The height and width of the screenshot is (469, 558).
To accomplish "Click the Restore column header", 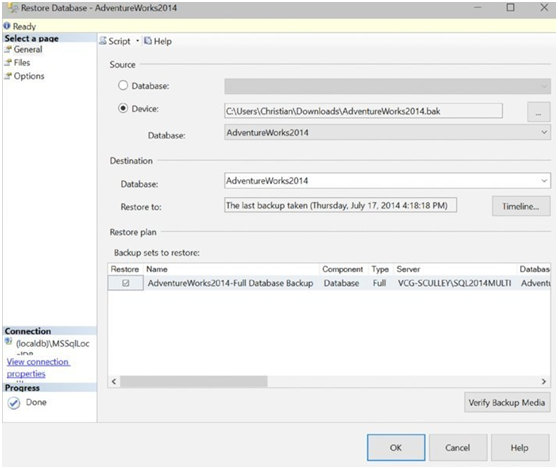I will pos(125,269).
